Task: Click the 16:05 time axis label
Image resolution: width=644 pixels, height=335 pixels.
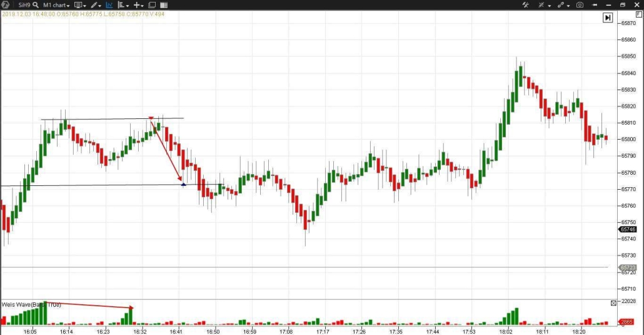Action: click(x=30, y=332)
